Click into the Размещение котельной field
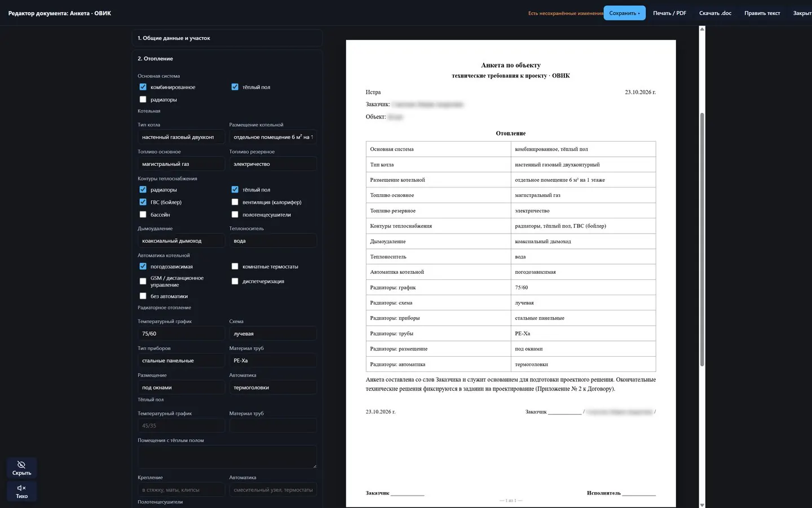 point(273,137)
